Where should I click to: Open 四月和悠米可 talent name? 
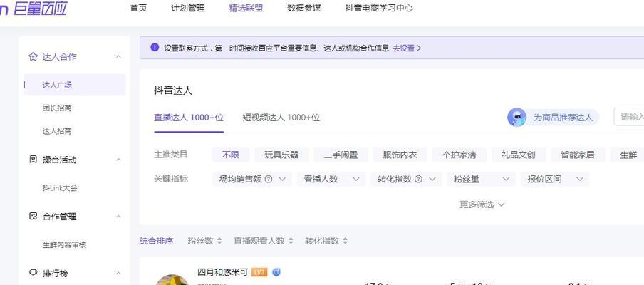[222, 272]
